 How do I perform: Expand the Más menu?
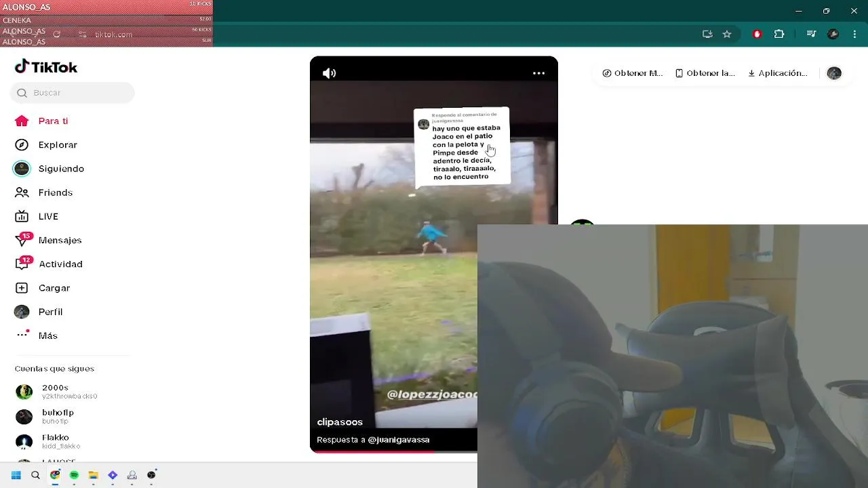tap(36, 335)
